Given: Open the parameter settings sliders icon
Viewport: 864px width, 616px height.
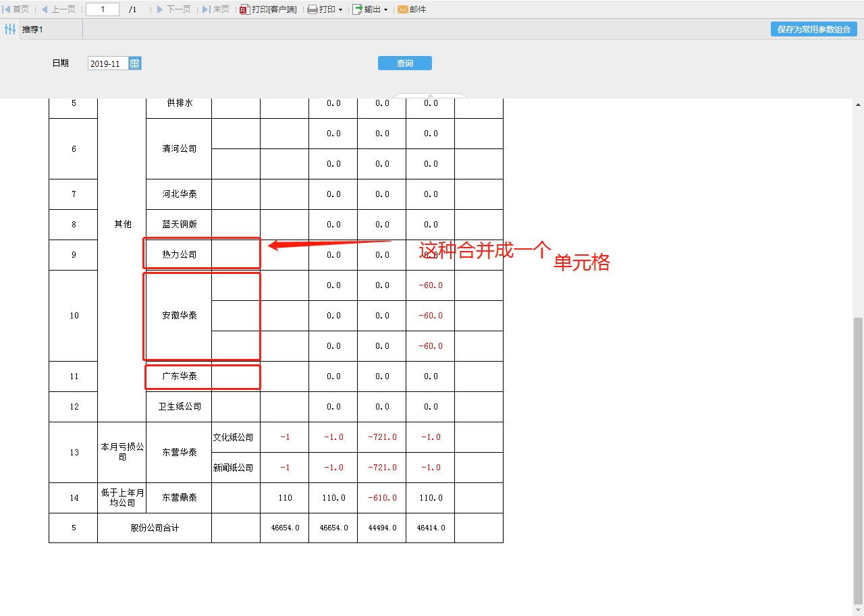Looking at the screenshot, I should [x=9, y=29].
